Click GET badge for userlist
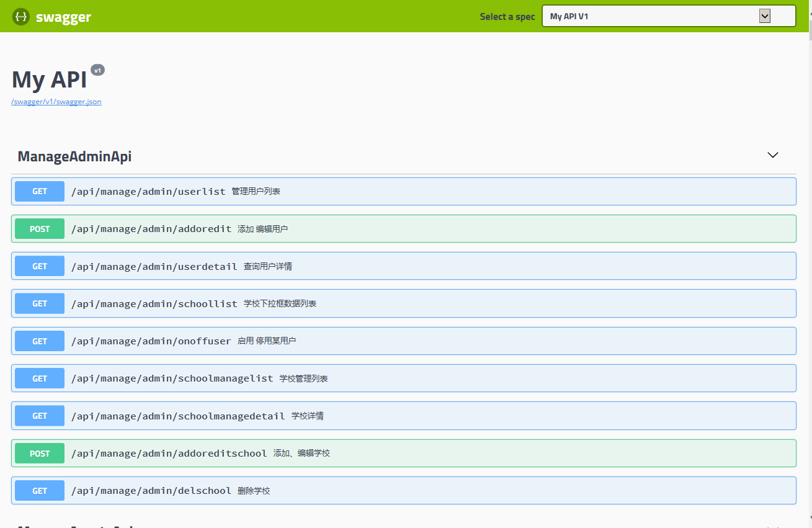812x528 pixels. click(x=40, y=192)
